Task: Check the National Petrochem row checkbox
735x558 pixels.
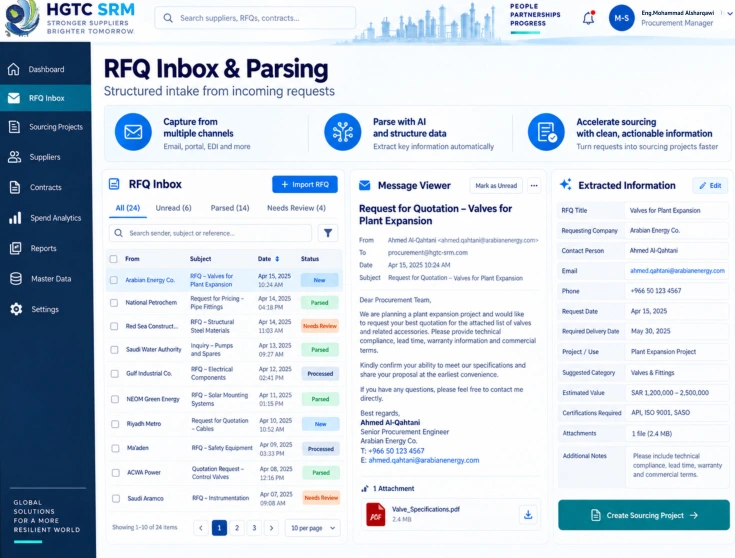Action: (114, 303)
